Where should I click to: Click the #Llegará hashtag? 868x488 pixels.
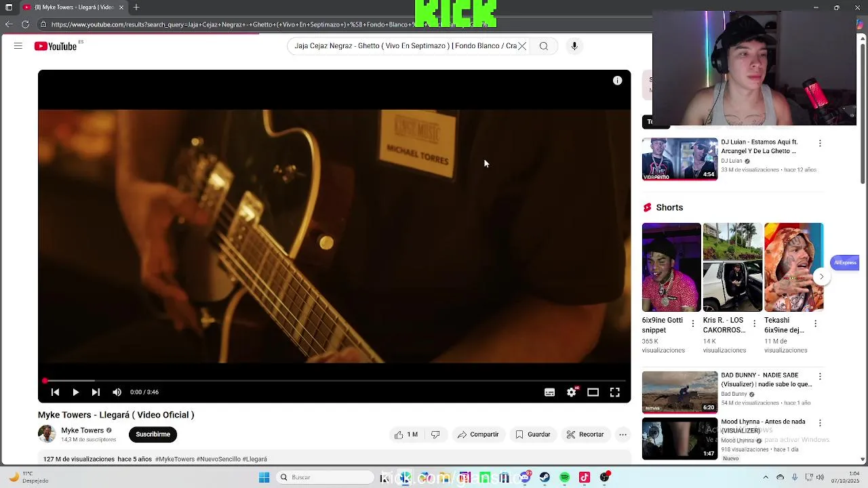tap(254, 459)
